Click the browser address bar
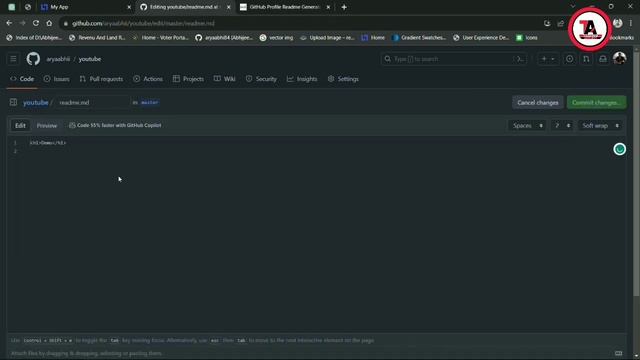This screenshot has width=640, height=360. tap(302, 23)
